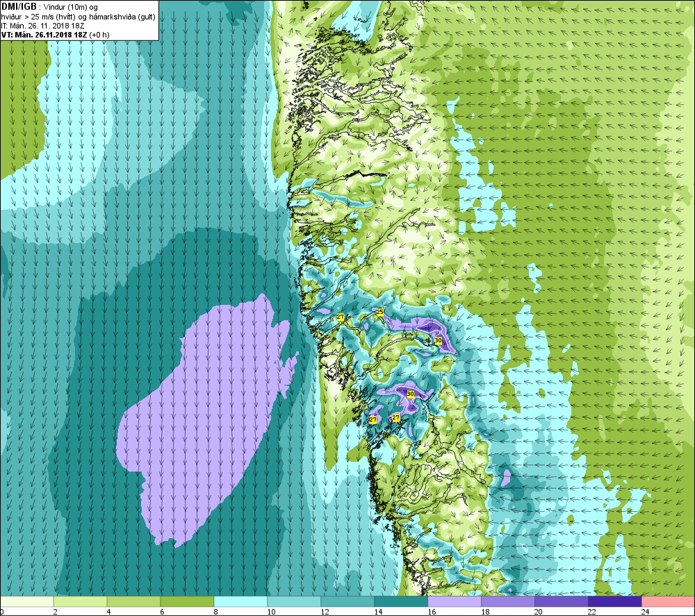Click the legend tick value '10'
Screen dimensions: 695x616
click(x=271, y=612)
